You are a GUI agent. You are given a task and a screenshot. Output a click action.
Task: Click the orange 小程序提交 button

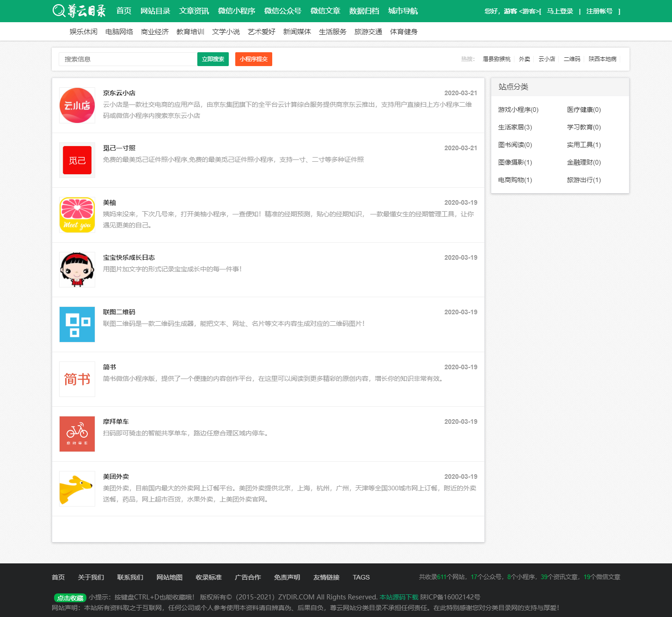pos(254,59)
